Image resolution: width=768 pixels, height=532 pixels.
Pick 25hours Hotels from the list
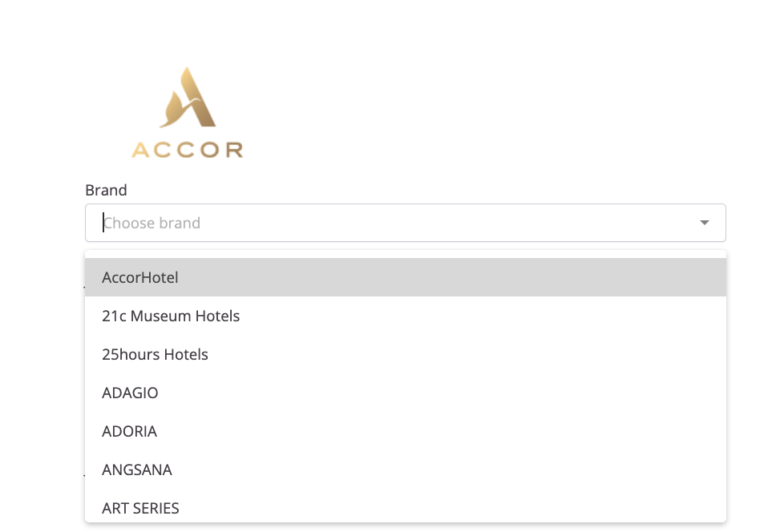click(406, 354)
